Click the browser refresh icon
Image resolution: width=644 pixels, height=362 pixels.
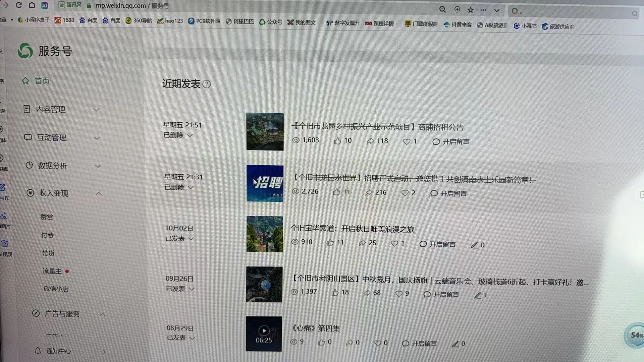[19, 5]
